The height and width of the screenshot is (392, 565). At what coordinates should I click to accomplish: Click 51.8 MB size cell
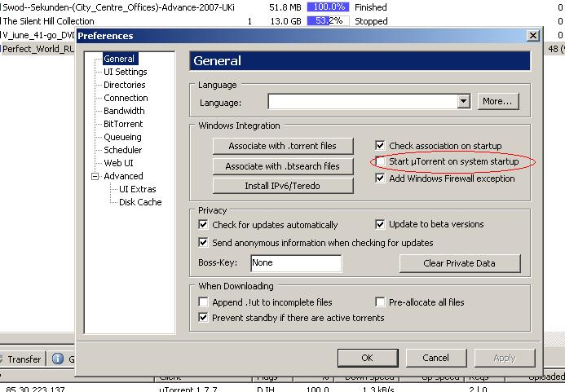pyautogui.click(x=285, y=7)
